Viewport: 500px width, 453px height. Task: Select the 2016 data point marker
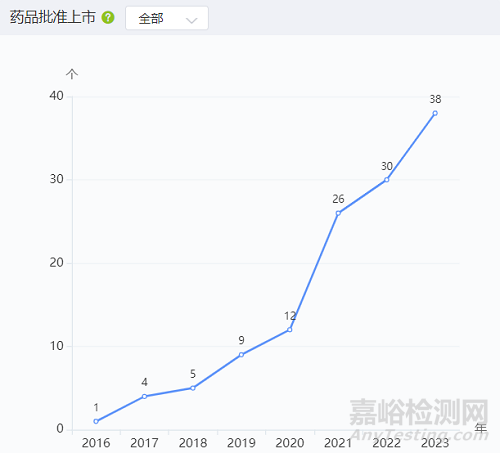[x=96, y=421]
